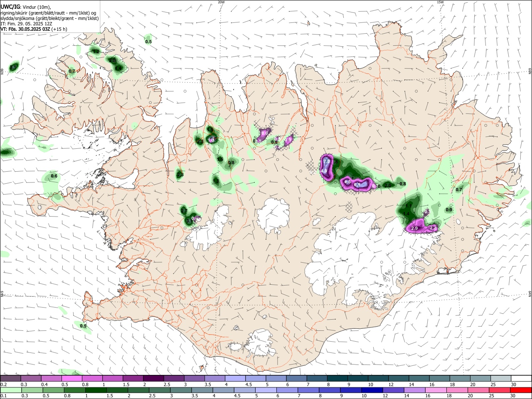This screenshot has width=532, height=399.
Task: Select the bright pink 0.5 swatch in the top legend row
Action: pos(71,378)
